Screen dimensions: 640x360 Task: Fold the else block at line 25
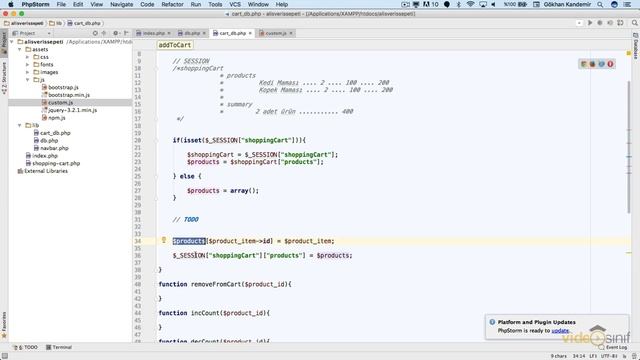[156, 176]
